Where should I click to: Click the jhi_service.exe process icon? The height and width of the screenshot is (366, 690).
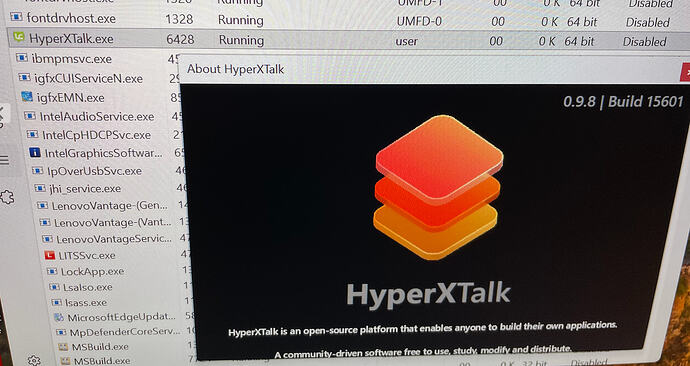40,188
